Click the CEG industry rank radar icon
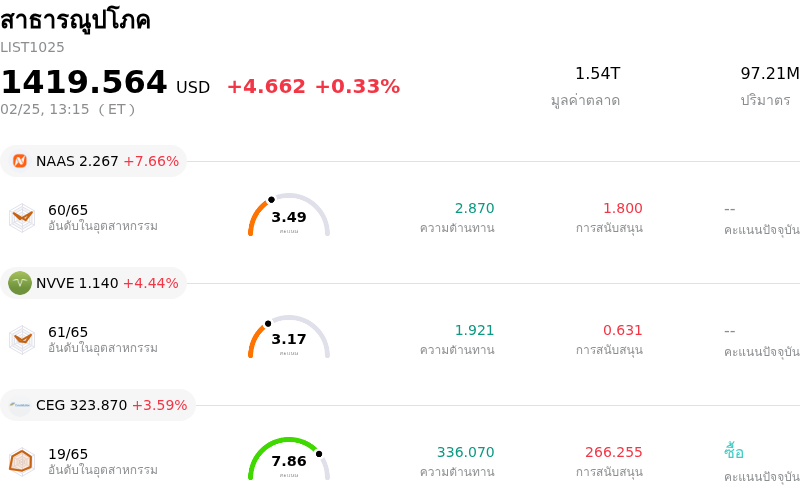The image size is (800, 499). pyautogui.click(x=22, y=461)
